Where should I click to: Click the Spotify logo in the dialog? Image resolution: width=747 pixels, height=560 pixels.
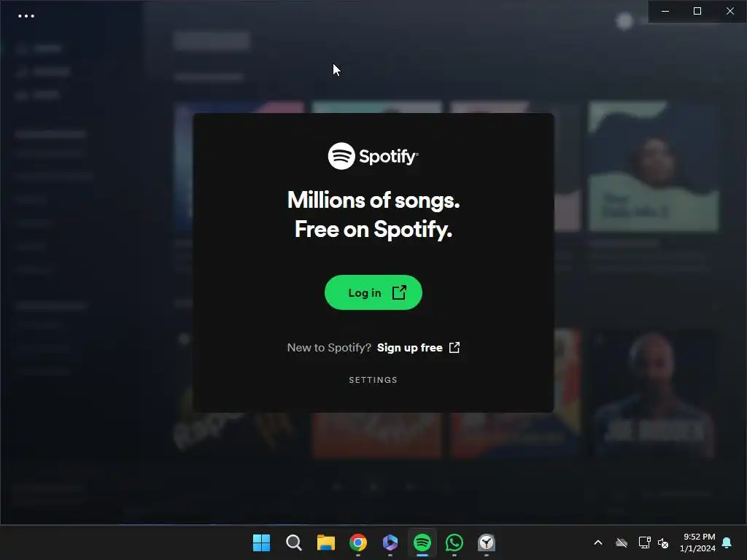click(373, 156)
